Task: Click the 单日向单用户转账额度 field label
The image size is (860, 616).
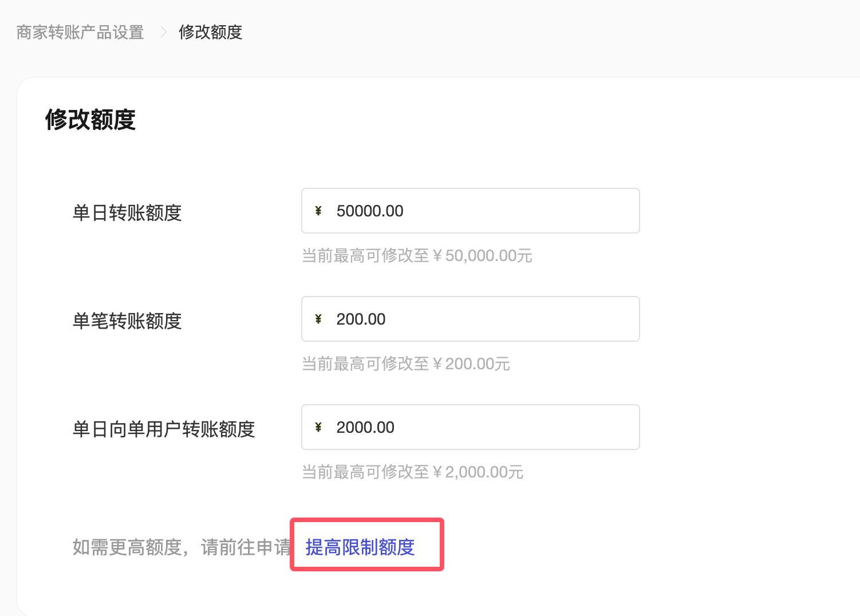Action: click(164, 429)
